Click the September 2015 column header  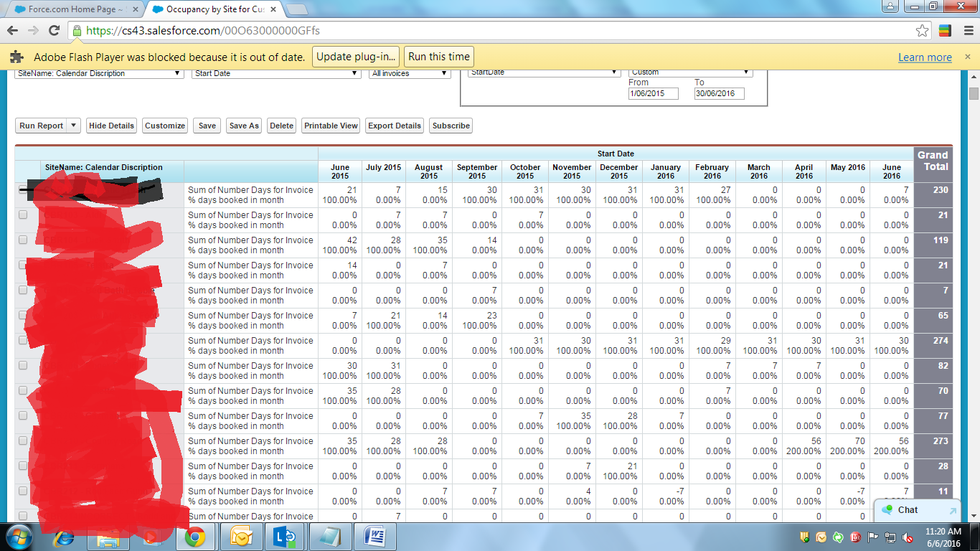coord(477,171)
